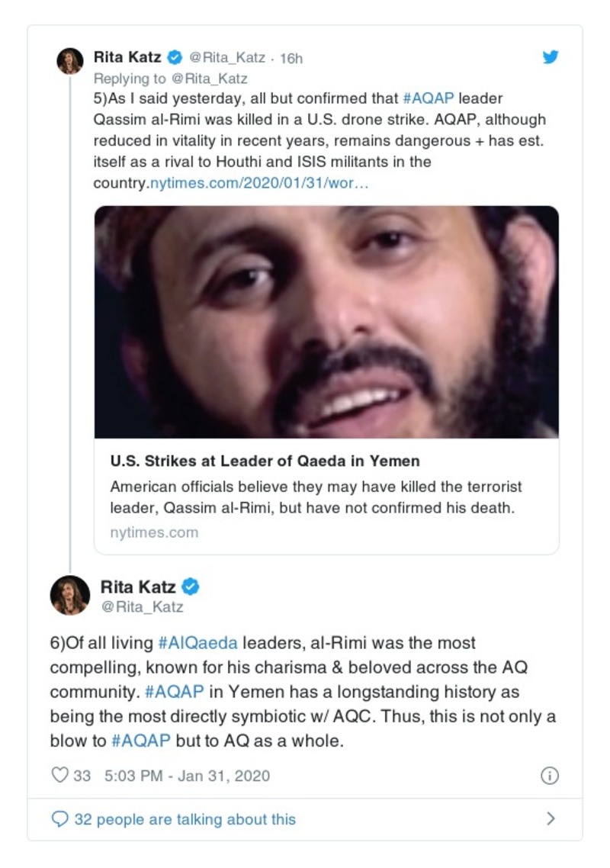
Task: Click the "5:03 PM - Jan 31, 2020" timestamp
Action: click(x=187, y=776)
